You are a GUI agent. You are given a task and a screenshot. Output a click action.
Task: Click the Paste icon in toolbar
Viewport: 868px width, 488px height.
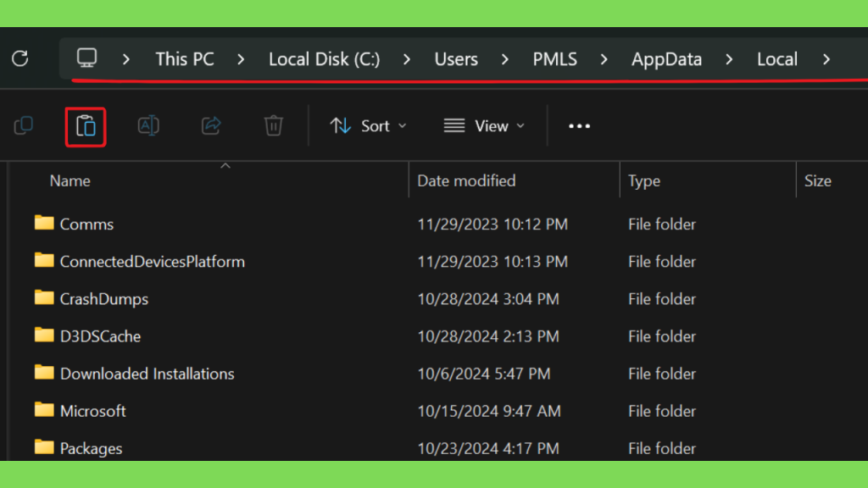pos(86,127)
